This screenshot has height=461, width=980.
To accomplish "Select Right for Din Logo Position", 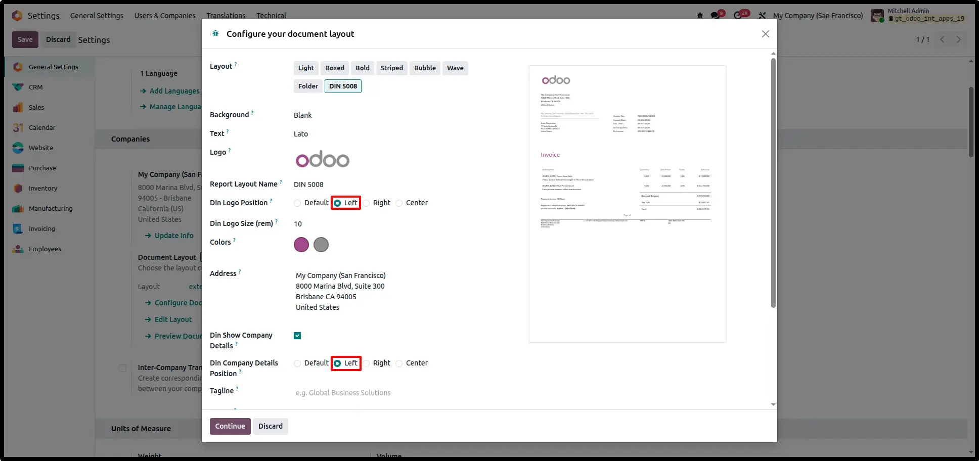I will pos(366,203).
